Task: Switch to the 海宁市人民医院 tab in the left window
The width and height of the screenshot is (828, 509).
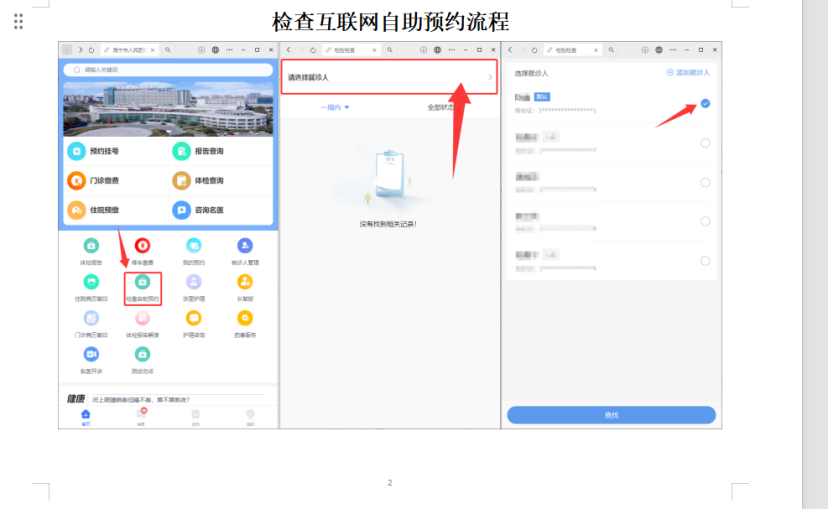Action: 127,50
